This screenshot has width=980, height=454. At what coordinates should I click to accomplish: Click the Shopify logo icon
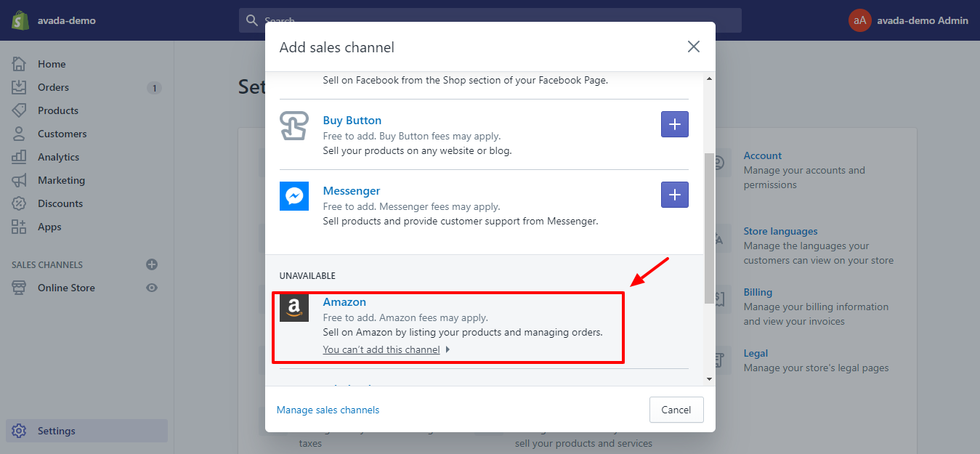20,20
